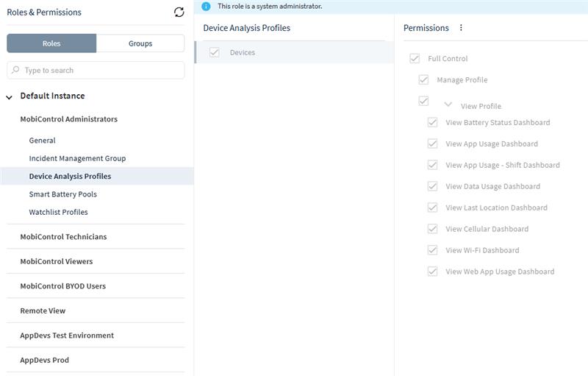
Task: Toggle the Devices checkbox
Action: 215,52
